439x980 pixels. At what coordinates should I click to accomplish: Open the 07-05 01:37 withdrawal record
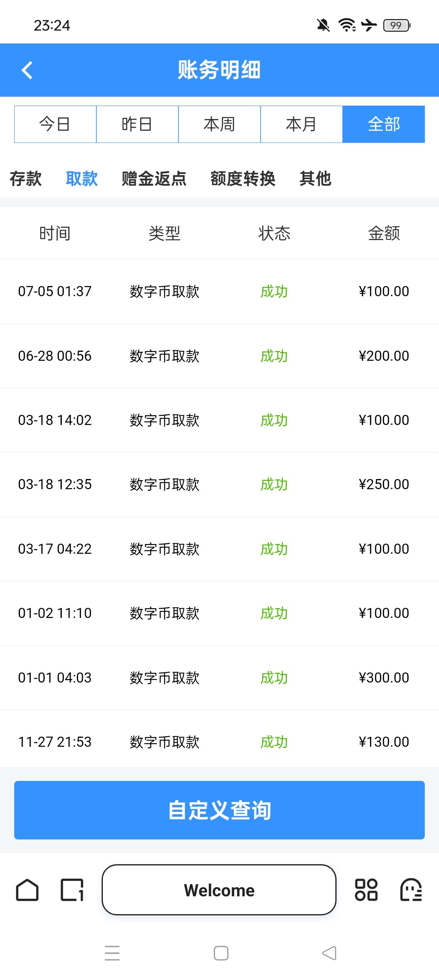point(219,291)
